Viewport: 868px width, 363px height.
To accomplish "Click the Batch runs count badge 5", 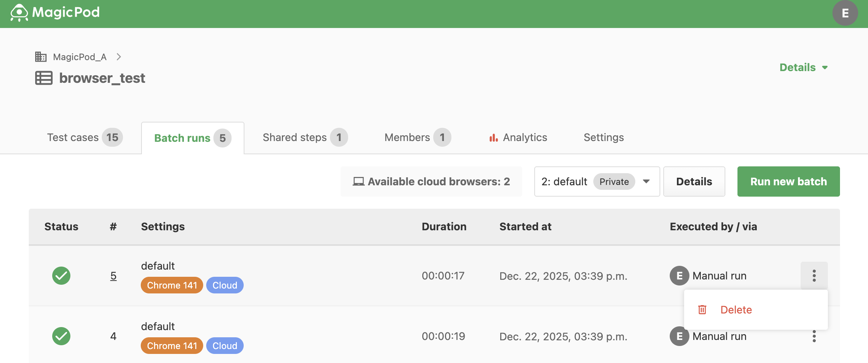I will pyautogui.click(x=222, y=138).
